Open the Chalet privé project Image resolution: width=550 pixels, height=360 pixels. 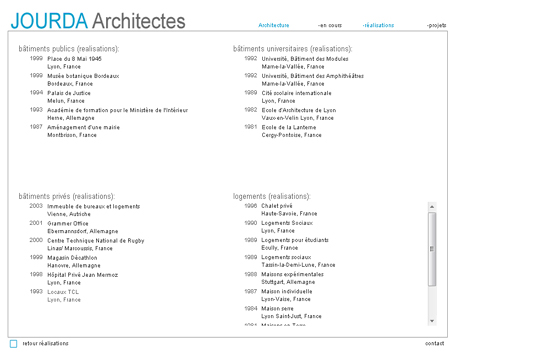(x=277, y=206)
